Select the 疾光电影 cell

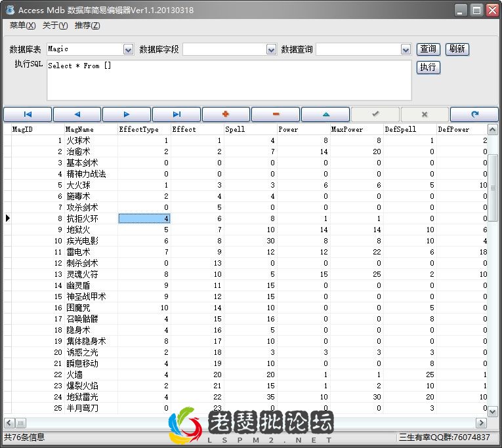click(x=91, y=241)
